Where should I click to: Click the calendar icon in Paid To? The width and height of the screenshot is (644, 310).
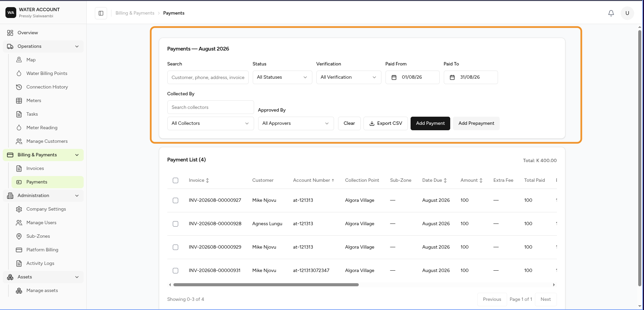[x=452, y=77]
